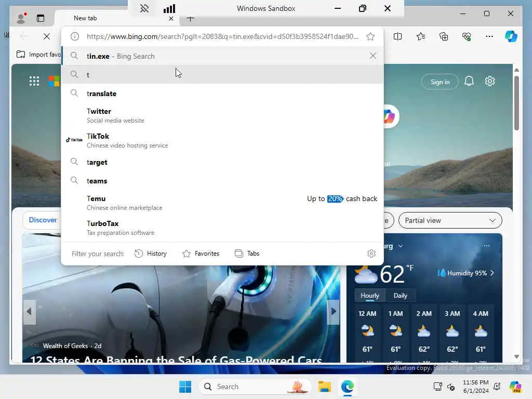Click the Microsoft logo
This screenshot has height=399, width=532.
54,81
